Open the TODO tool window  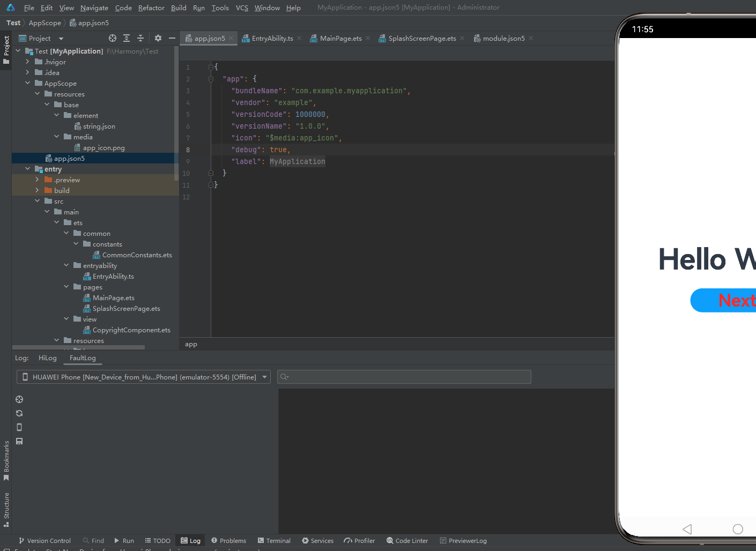158,541
